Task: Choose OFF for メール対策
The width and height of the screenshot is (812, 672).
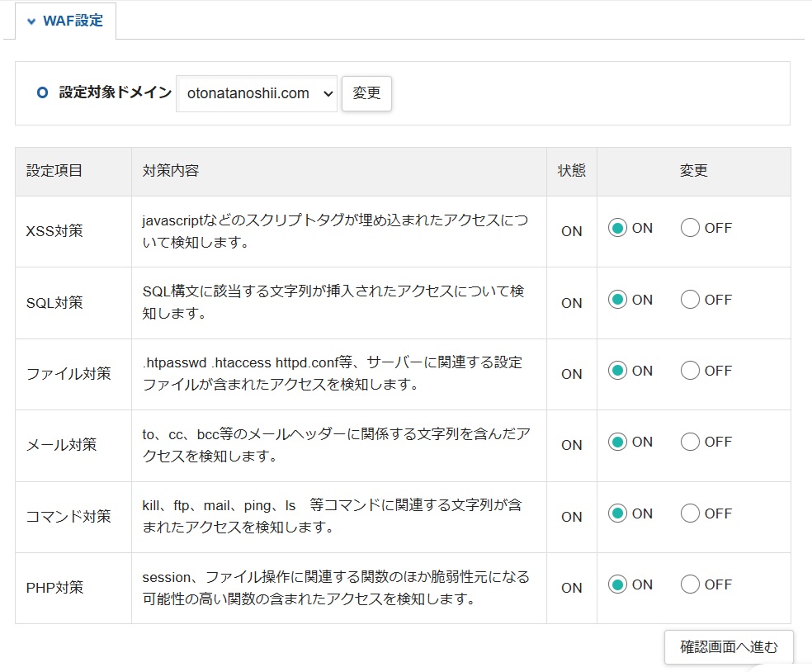Action: pos(690,442)
